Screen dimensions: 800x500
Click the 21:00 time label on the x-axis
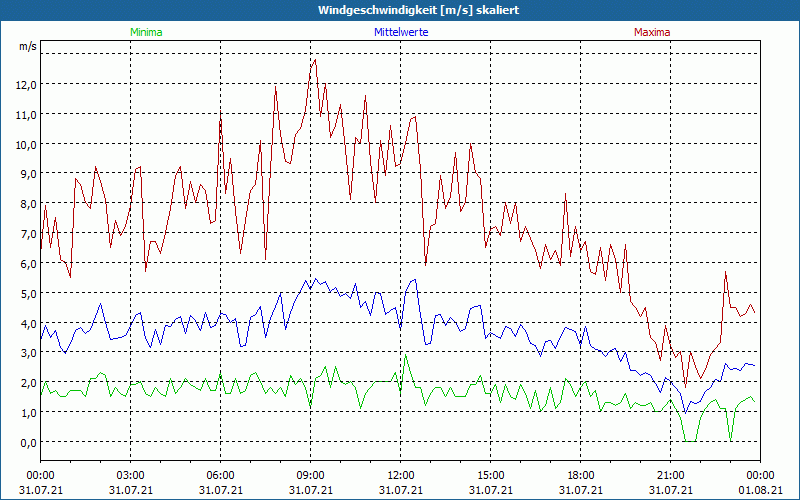pyautogui.click(x=670, y=476)
